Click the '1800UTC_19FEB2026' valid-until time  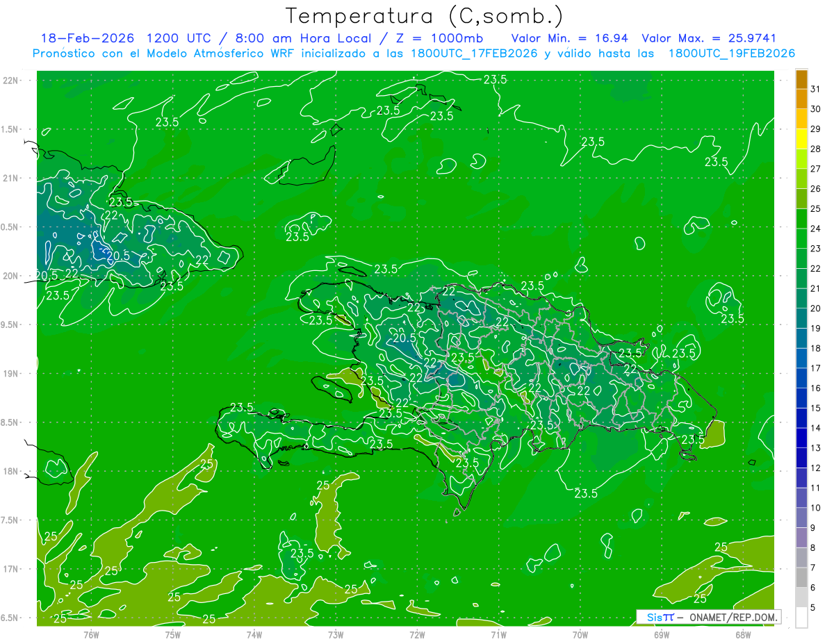coord(731,53)
